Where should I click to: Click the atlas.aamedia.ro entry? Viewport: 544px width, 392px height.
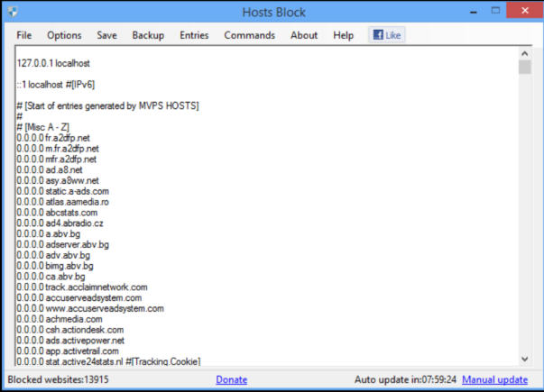coord(63,202)
